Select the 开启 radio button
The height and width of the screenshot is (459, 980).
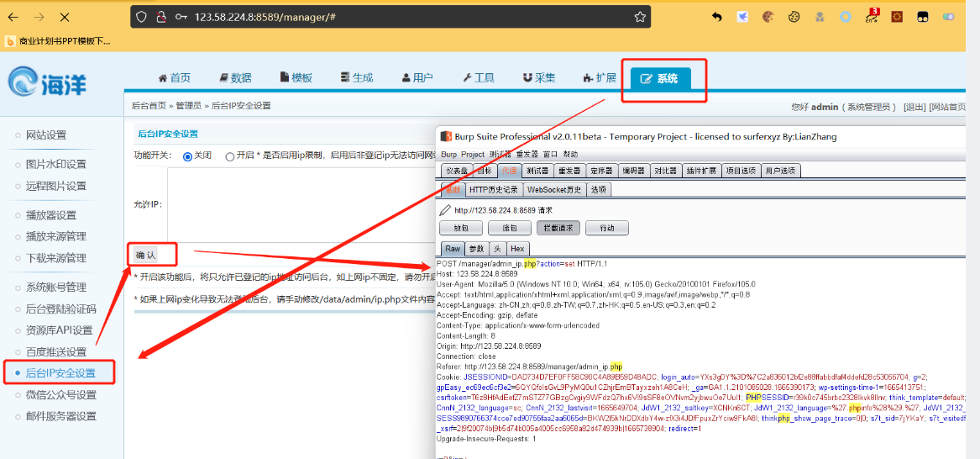click(x=230, y=156)
